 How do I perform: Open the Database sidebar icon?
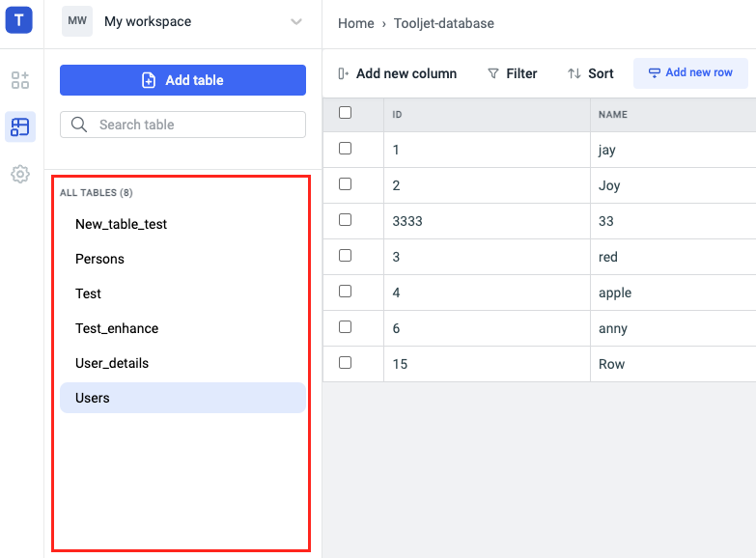(20, 126)
